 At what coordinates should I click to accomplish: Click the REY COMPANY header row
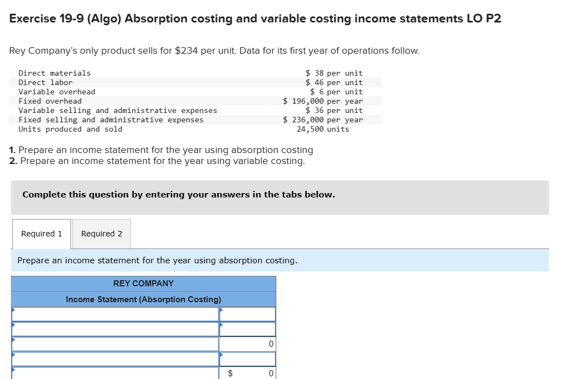(x=143, y=284)
